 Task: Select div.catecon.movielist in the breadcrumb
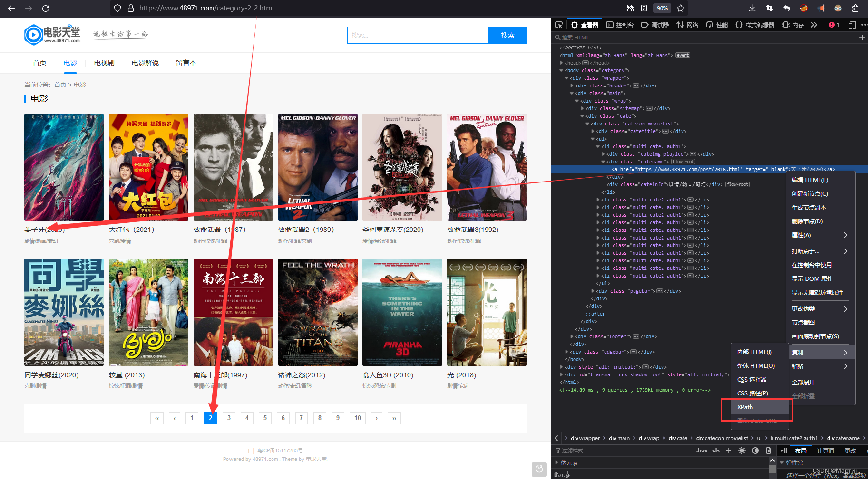click(722, 438)
